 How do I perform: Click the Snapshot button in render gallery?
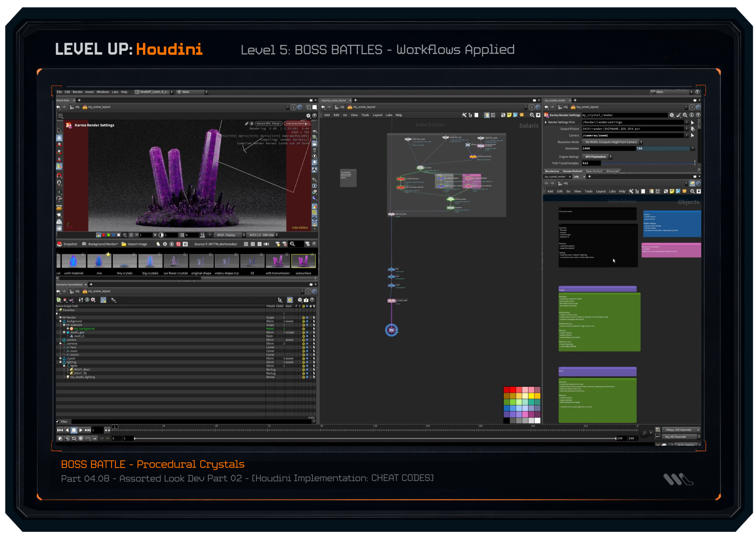pyautogui.click(x=67, y=244)
